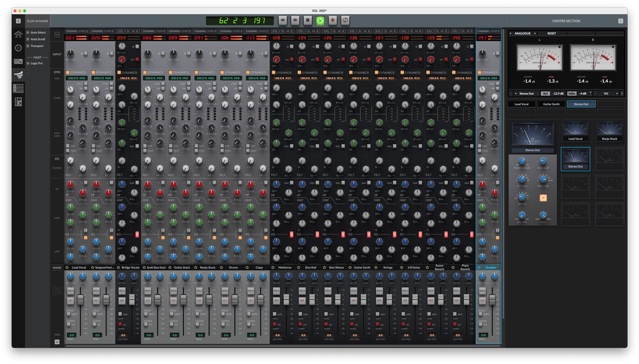Open the console hardware icon in sidebar
639x364 pixels.
pos(18,61)
